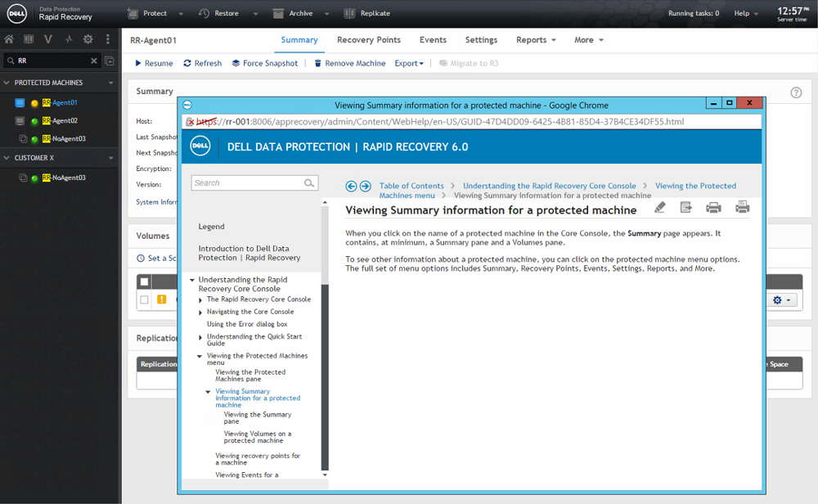Collapse Viewing the Protected Machines menu topic
The image size is (818, 504).
[200, 357]
